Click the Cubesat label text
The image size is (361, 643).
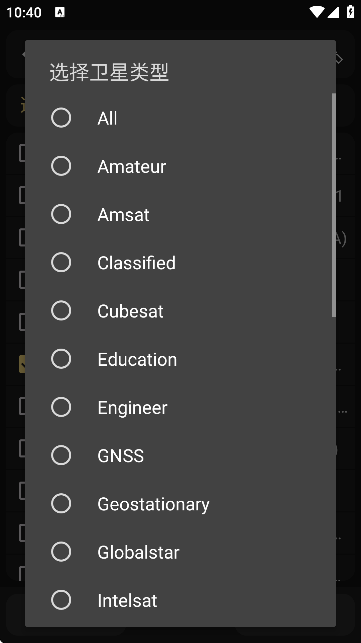click(x=130, y=311)
